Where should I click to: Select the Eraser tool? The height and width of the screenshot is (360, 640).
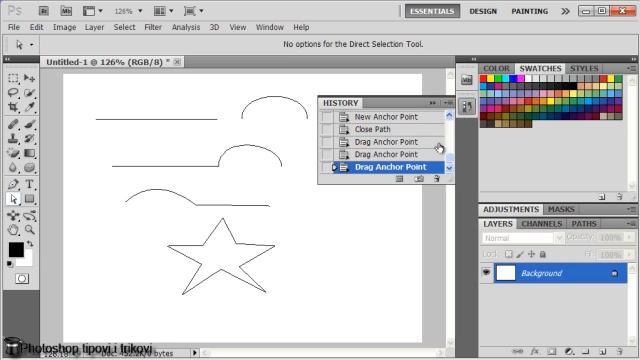pyautogui.click(x=13, y=153)
